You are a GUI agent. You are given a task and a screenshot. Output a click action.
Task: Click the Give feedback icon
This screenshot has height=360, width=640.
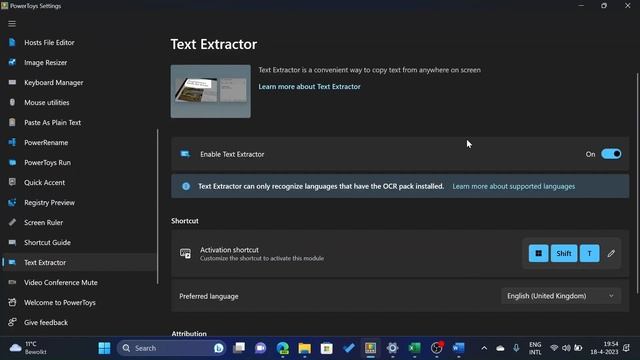pos(12,322)
